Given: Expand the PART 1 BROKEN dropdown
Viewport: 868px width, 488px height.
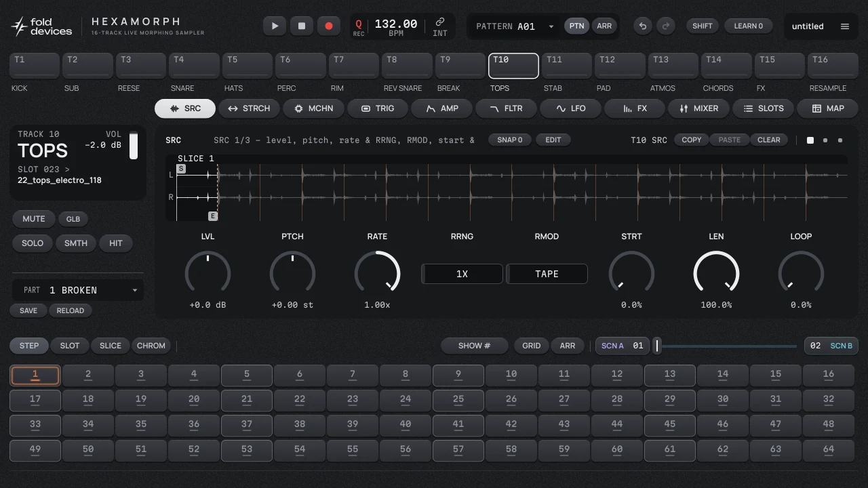Looking at the screenshot, I should point(77,290).
